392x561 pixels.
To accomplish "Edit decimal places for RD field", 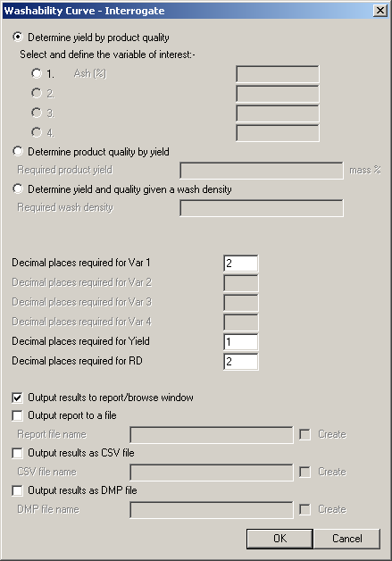I will pyautogui.click(x=241, y=362).
